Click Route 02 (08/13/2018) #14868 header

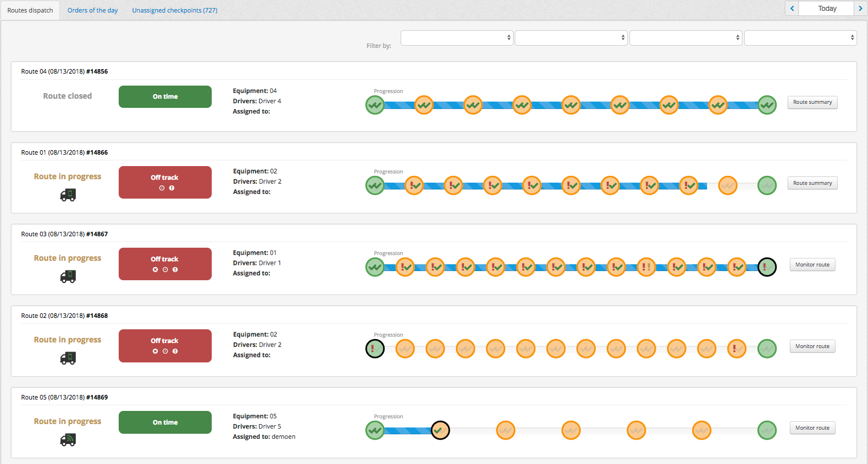tap(64, 316)
